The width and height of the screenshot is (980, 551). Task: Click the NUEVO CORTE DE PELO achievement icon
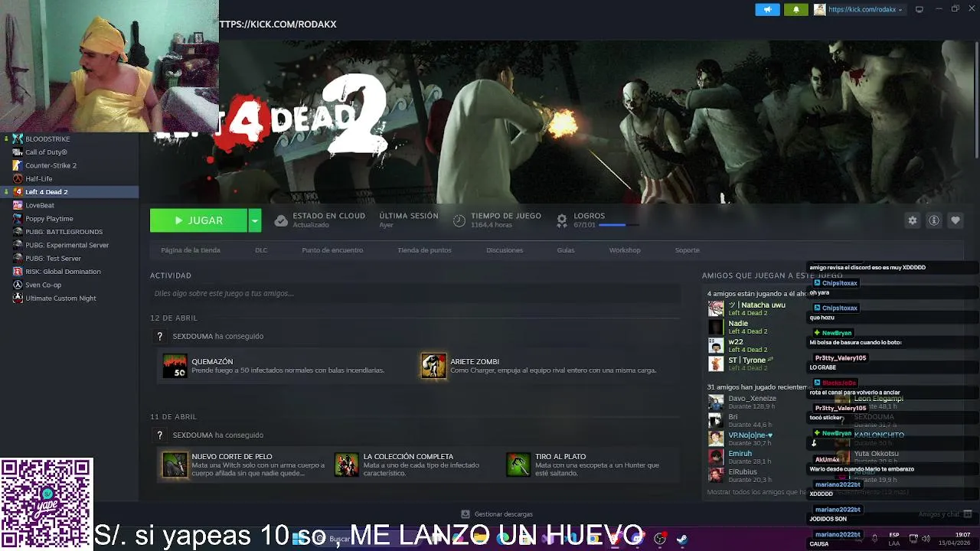[175, 465]
